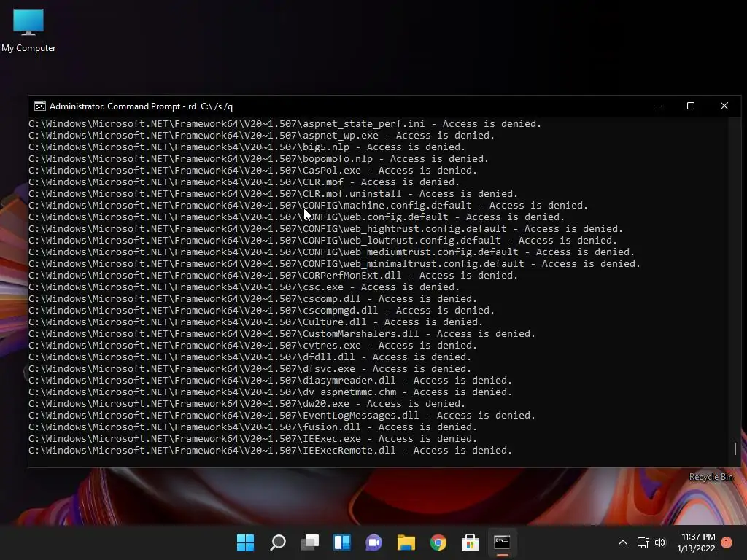Open Task View from taskbar
The height and width of the screenshot is (560, 747).
tap(310, 542)
